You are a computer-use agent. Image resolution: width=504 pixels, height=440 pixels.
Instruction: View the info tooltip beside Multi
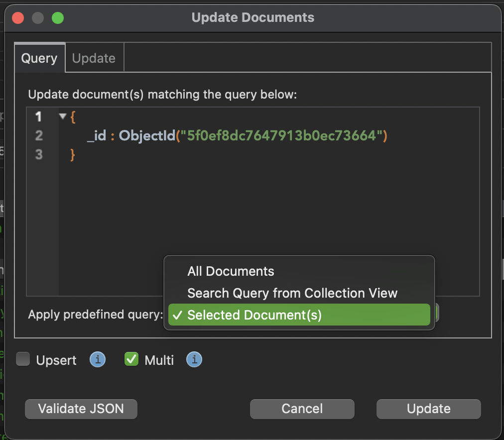tap(194, 359)
